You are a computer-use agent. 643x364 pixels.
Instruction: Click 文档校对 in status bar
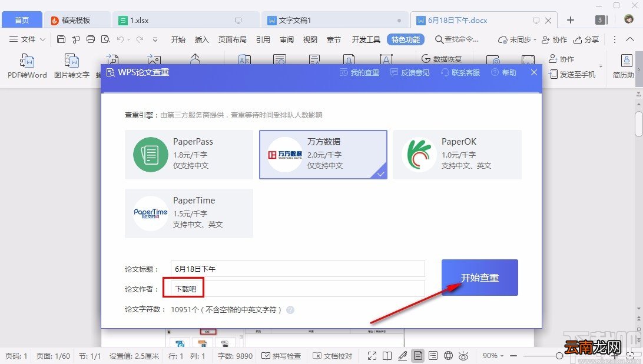333,356
